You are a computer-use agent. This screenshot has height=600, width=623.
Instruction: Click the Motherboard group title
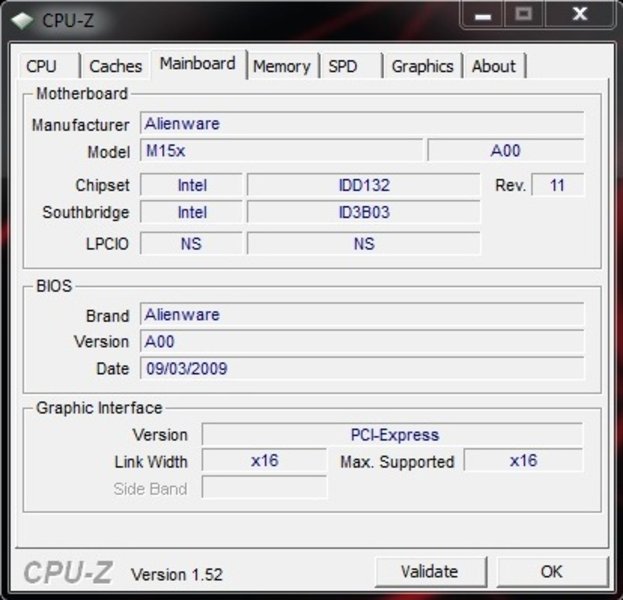point(82,94)
